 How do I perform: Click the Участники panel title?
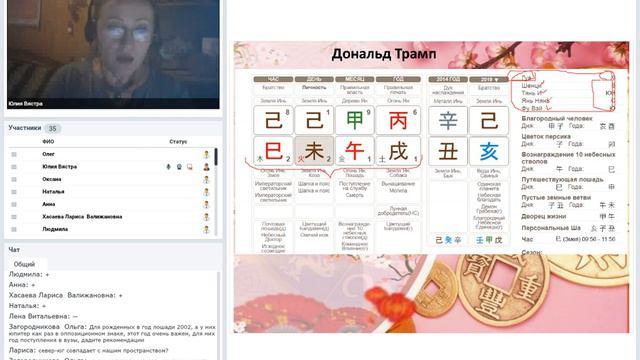pyautogui.click(x=24, y=128)
